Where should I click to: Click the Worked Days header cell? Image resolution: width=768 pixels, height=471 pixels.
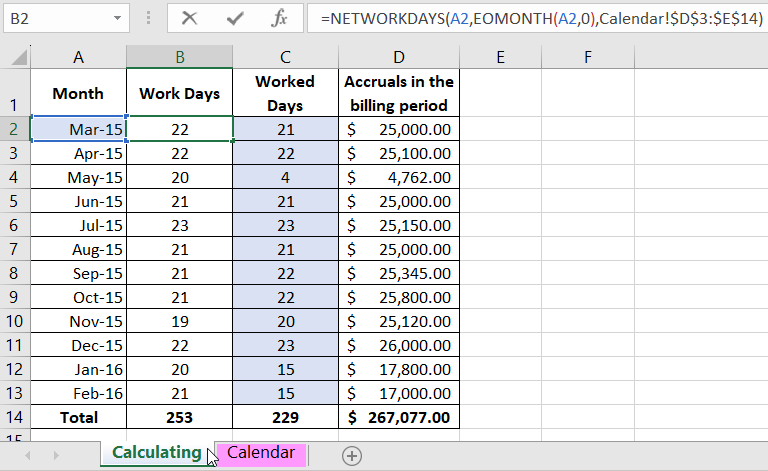coord(286,93)
